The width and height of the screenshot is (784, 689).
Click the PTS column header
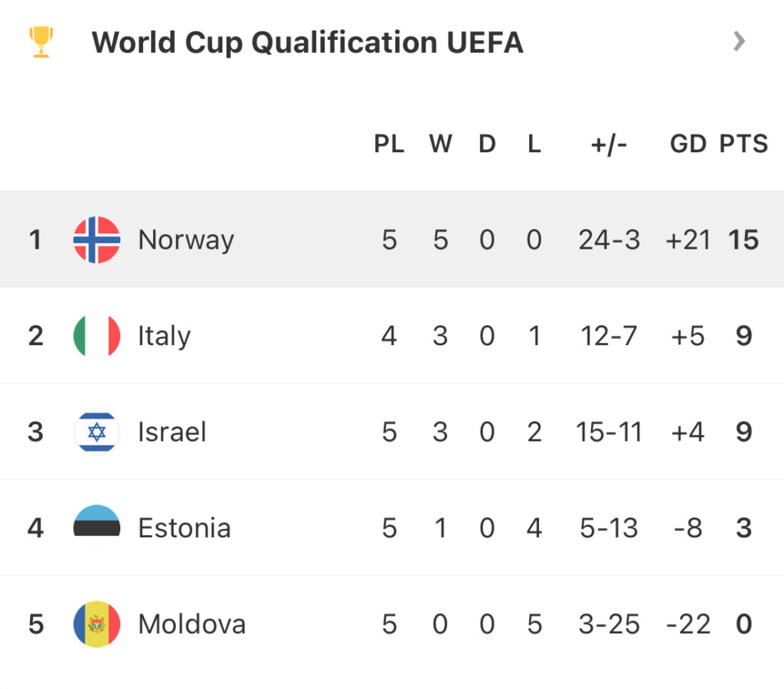coord(743,144)
